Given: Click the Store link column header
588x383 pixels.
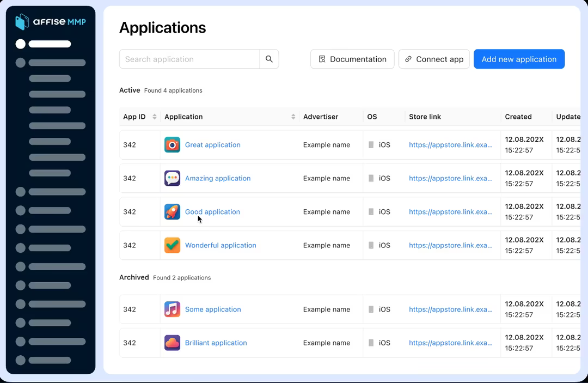Looking at the screenshot, I should tap(425, 117).
